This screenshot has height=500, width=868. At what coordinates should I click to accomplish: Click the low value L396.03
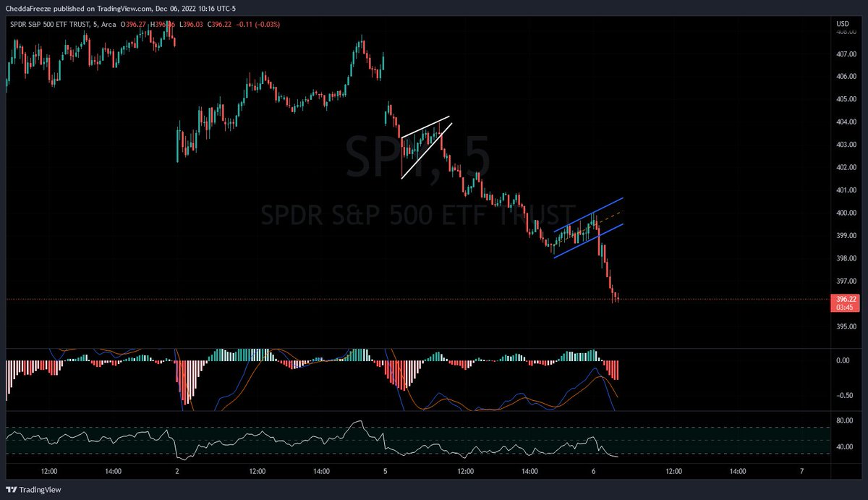coord(192,25)
